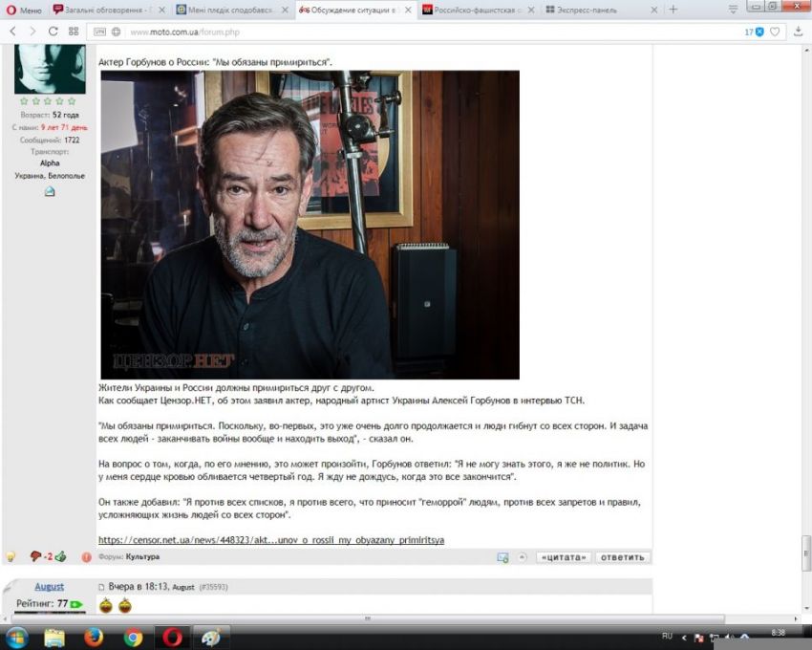Reload the current page

53,32
